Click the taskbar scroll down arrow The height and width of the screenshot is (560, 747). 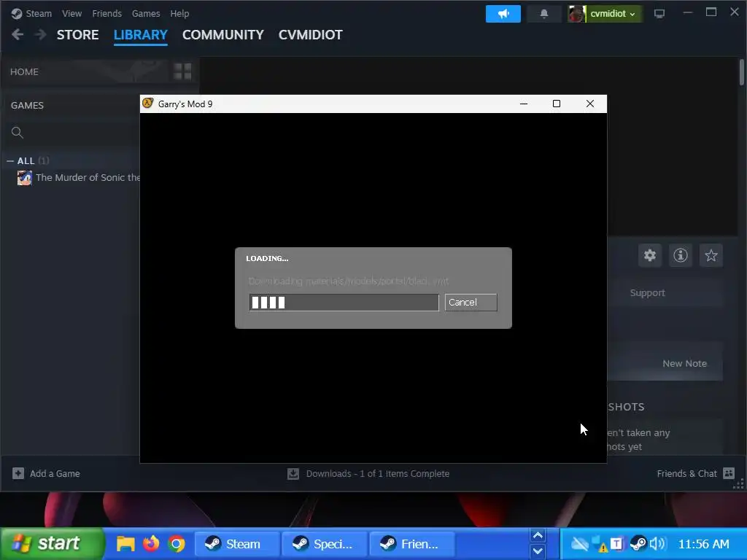point(538,551)
